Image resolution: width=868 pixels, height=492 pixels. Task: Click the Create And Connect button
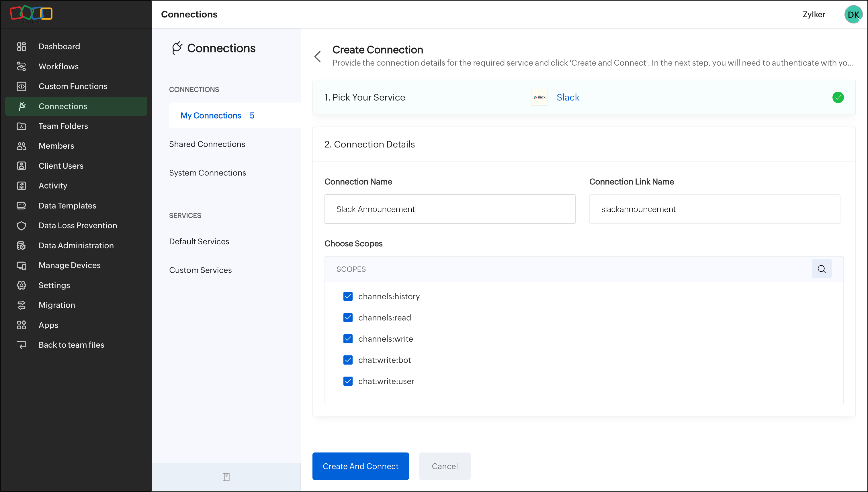[x=360, y=466]
